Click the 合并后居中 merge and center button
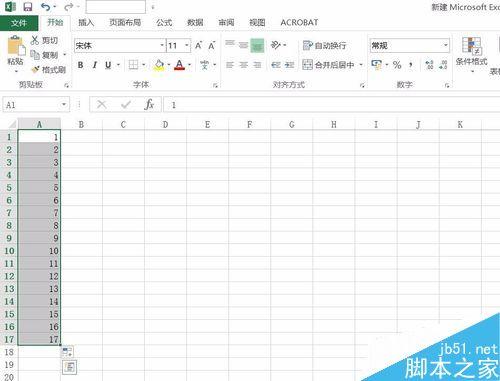The width and height of the screenshot is (500, 381). click(x=328, y=65)
